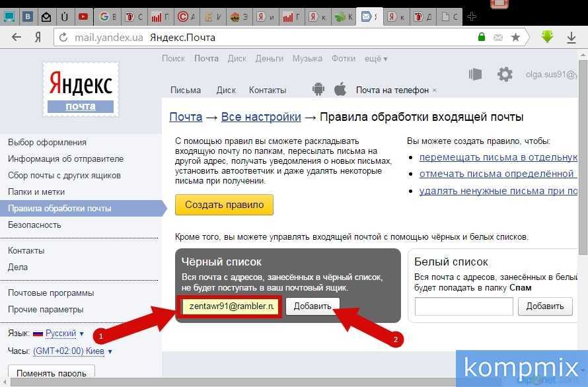Click the Apple iOS app icon
588x387 pixels.
[340, 89]
